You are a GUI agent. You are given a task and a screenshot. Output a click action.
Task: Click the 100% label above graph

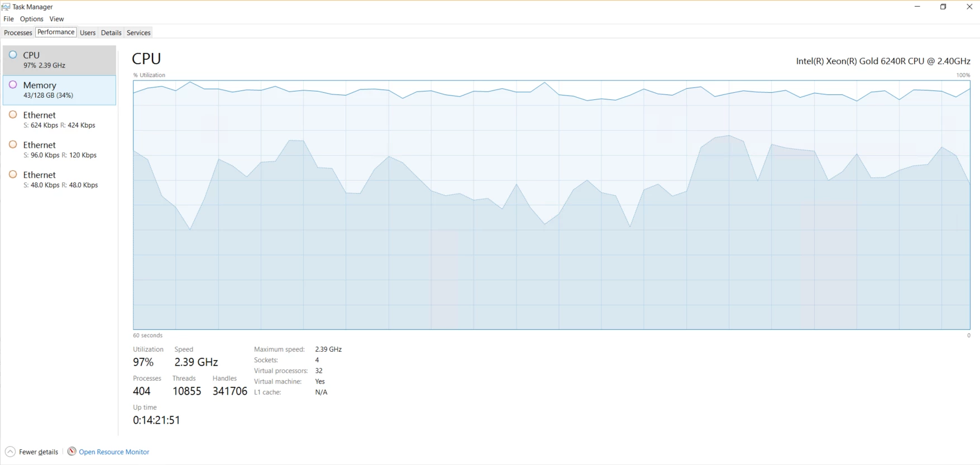pyautogui.click(x=963, y=75)
